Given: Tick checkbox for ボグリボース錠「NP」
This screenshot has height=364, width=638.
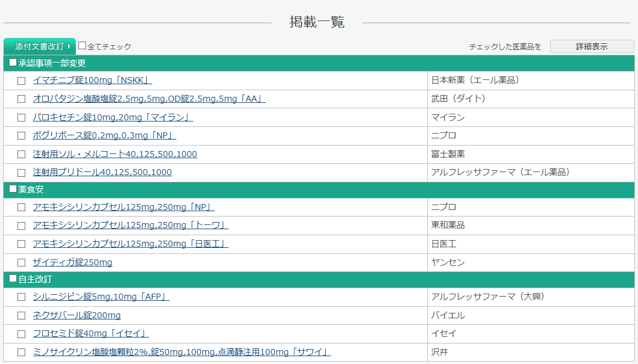Looking at the screenshot, I should click(x=22, y=135).
